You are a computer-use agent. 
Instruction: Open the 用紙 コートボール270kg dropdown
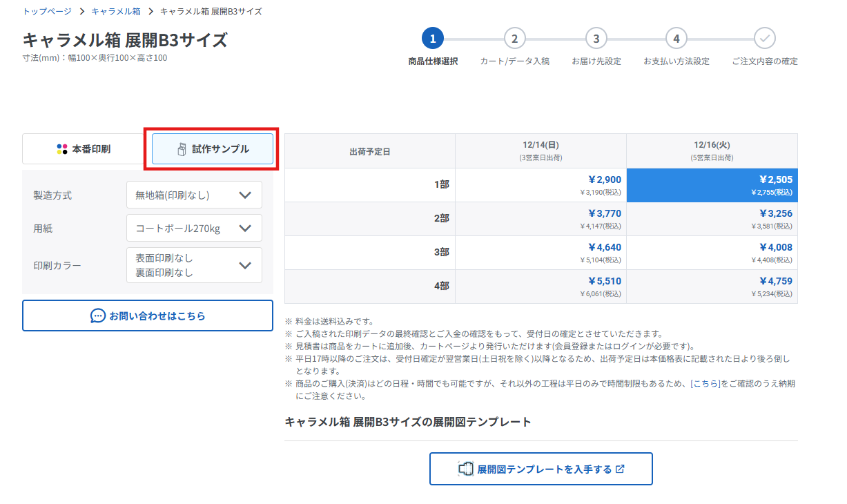click(194, 228)
